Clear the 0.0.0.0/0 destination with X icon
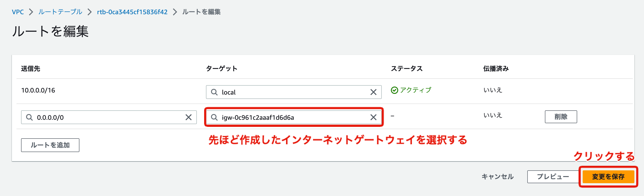 189,117
